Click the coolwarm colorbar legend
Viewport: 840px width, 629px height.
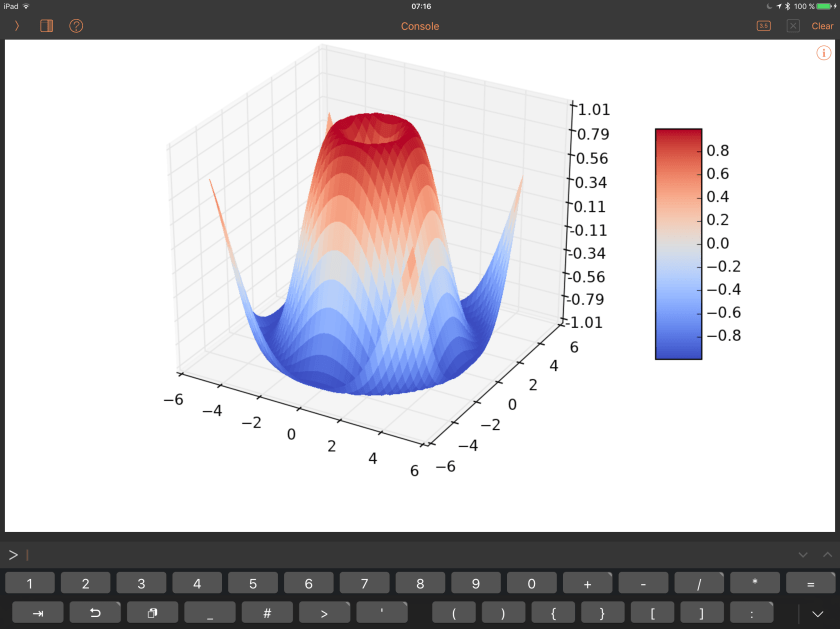678,243
